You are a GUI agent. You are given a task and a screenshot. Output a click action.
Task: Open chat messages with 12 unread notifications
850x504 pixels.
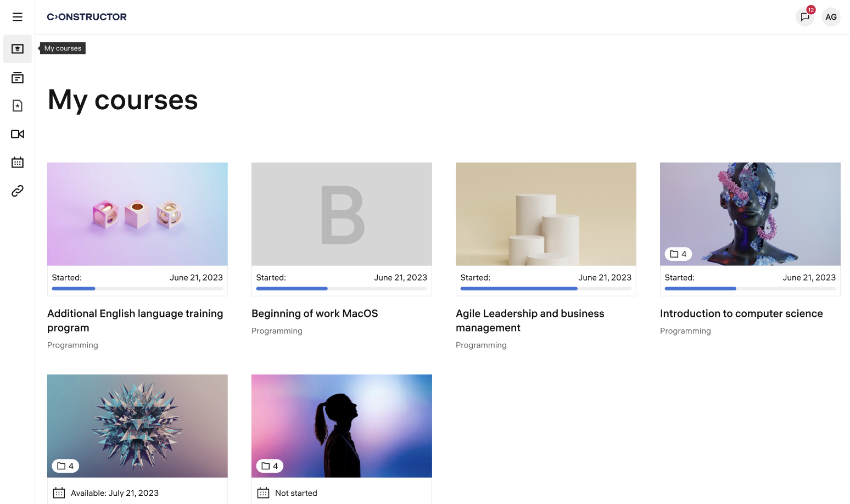[804, 17]
